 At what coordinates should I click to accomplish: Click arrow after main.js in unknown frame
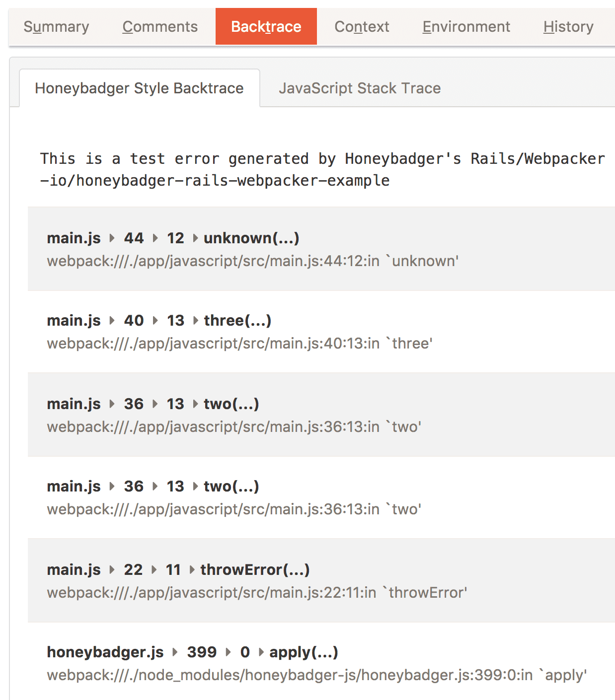[x=112, y=238]
